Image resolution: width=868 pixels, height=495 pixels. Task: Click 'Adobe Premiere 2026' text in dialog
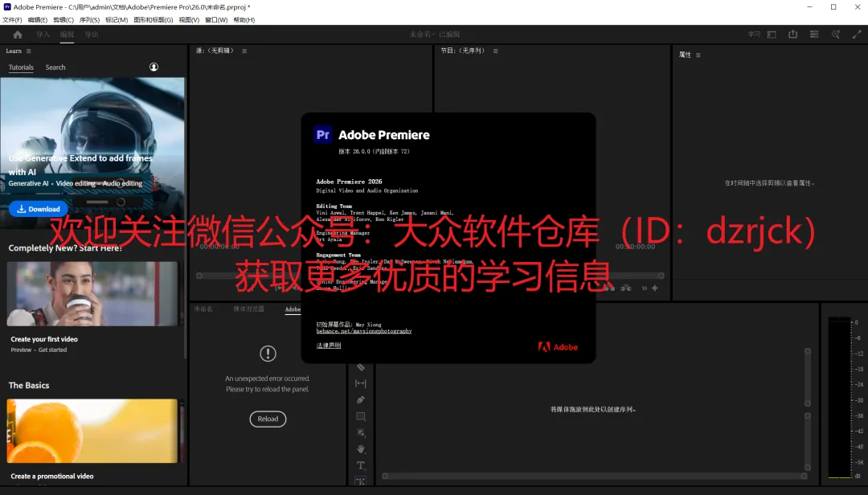coord(349,182)
